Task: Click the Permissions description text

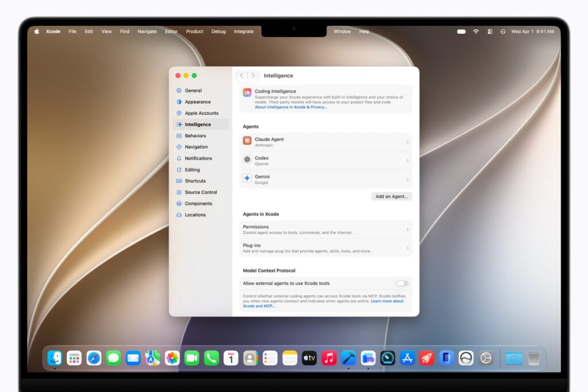Action: click(x=297, y=232)
